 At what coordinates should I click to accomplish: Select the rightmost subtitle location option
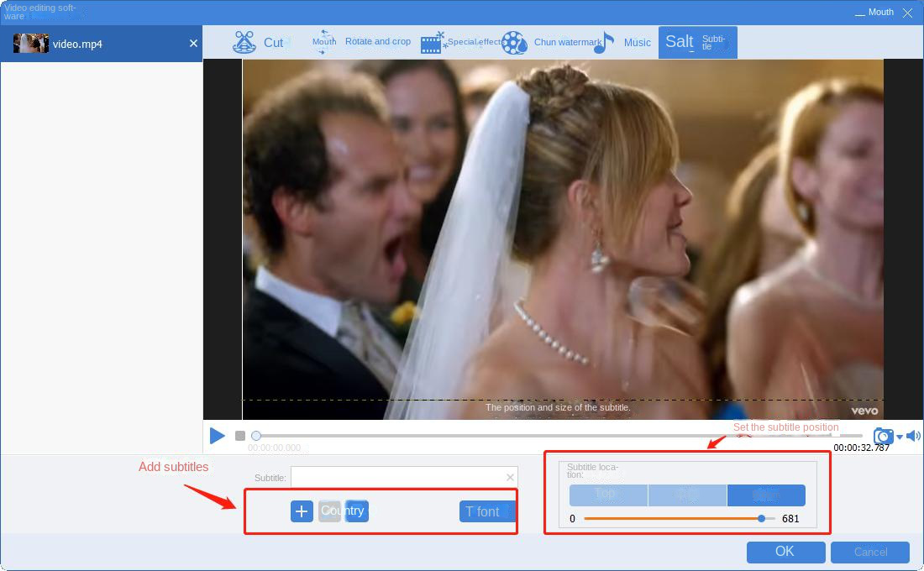tap(767, 495)
